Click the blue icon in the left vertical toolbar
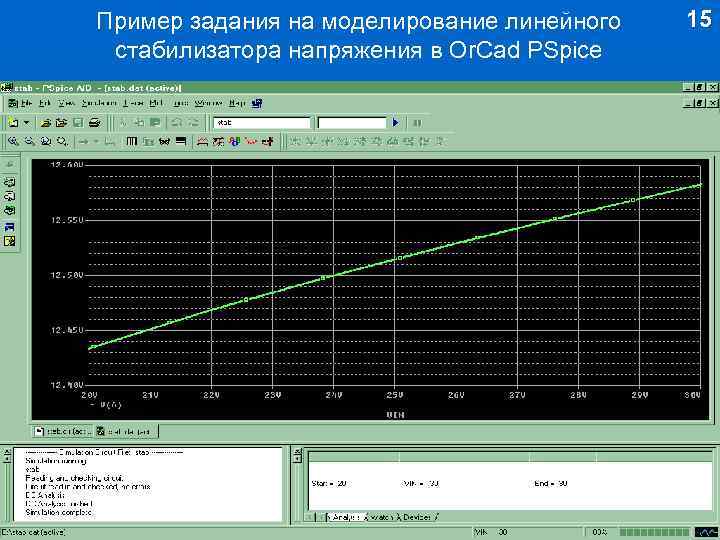 [x=10, y=227]
